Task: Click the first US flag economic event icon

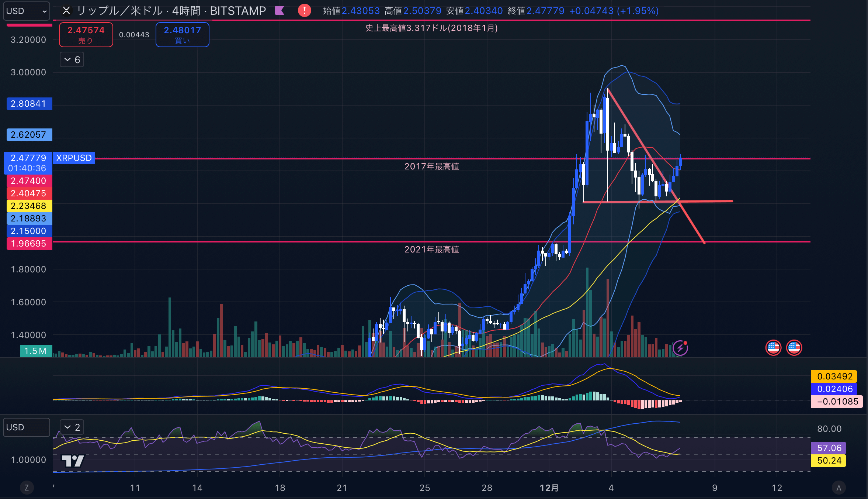Action: tap(773, 348)
